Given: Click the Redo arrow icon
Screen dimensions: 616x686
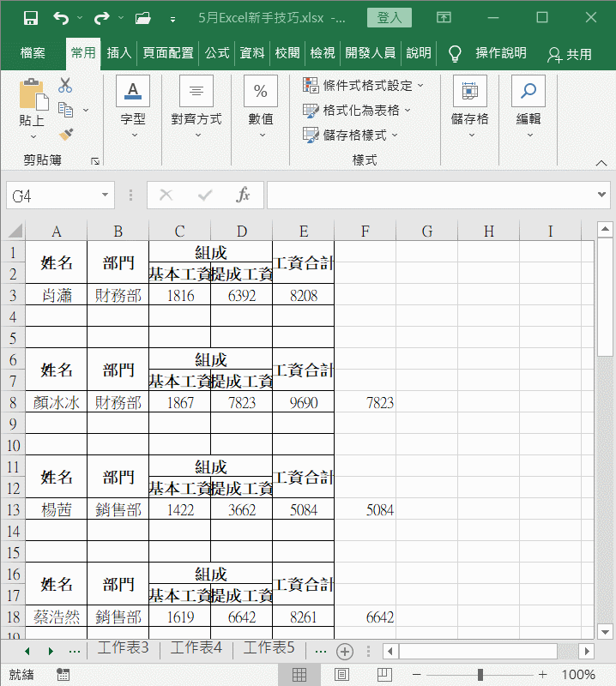Looking at the screenshot, I should [x=101, y=18].
